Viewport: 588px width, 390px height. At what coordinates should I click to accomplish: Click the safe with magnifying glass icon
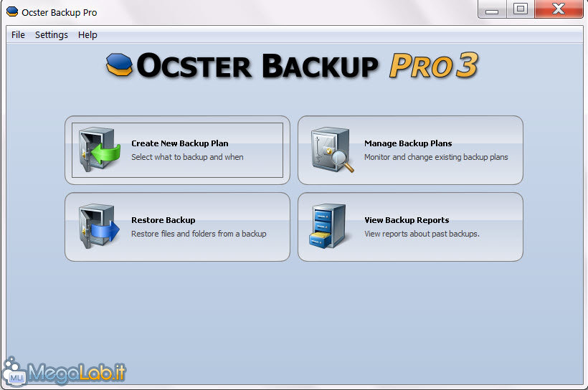pyautogui.click(x=332, y=150)
